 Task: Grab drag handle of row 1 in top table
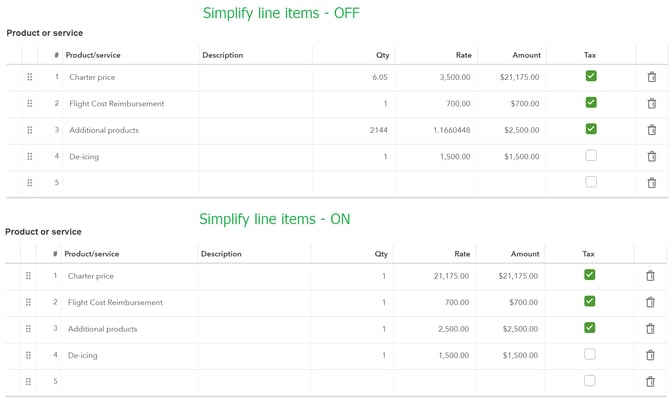pos(29,77)
